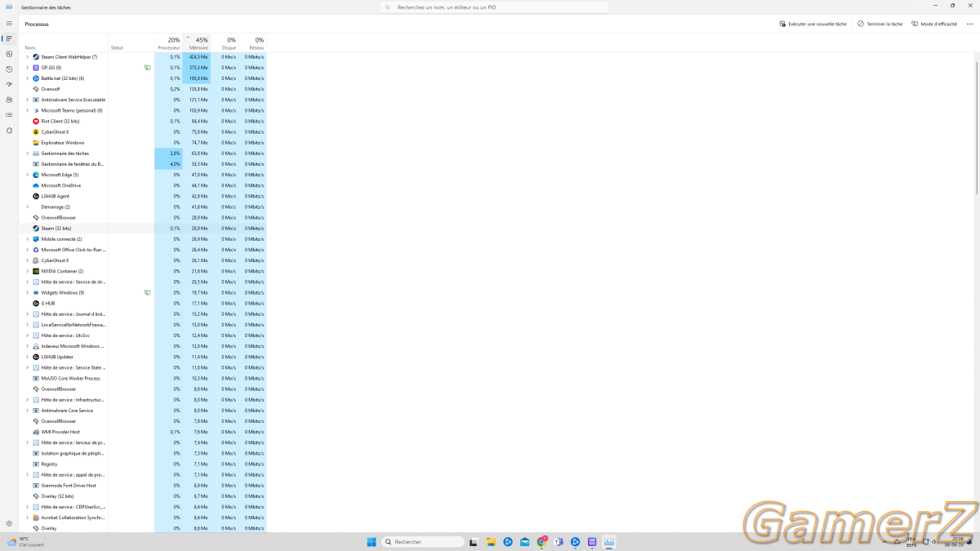Expand the Démarrage group
980x551 pixels.
(x=27, y=207)
